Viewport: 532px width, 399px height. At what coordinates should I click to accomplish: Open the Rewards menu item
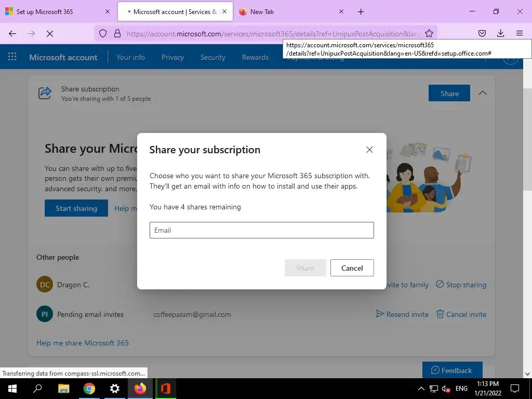255,57
